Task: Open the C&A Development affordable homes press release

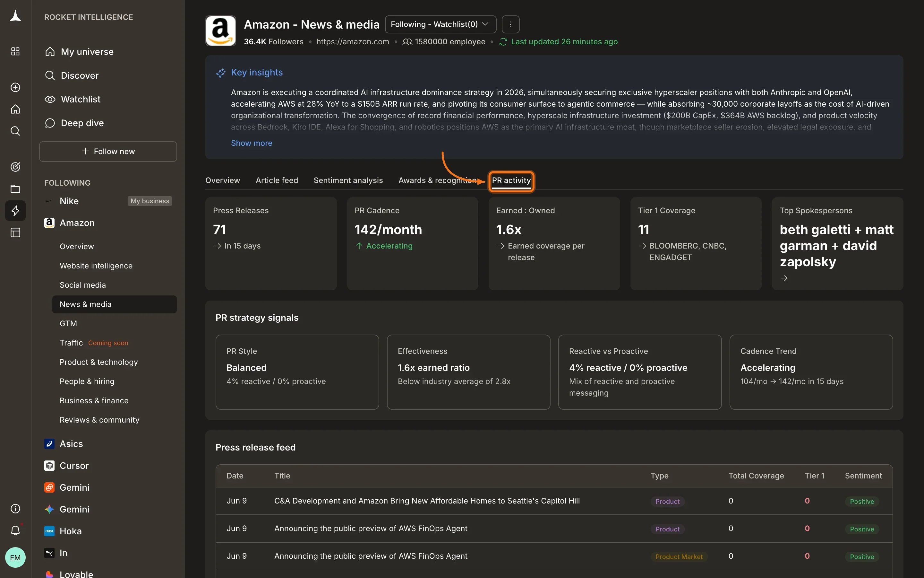Action: click(x=427, y=501)
